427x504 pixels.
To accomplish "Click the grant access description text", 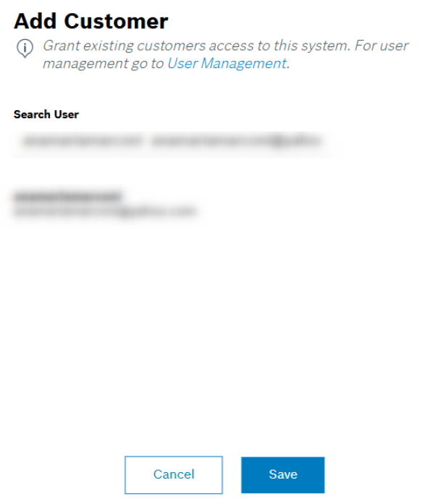I will click(225, 54).
